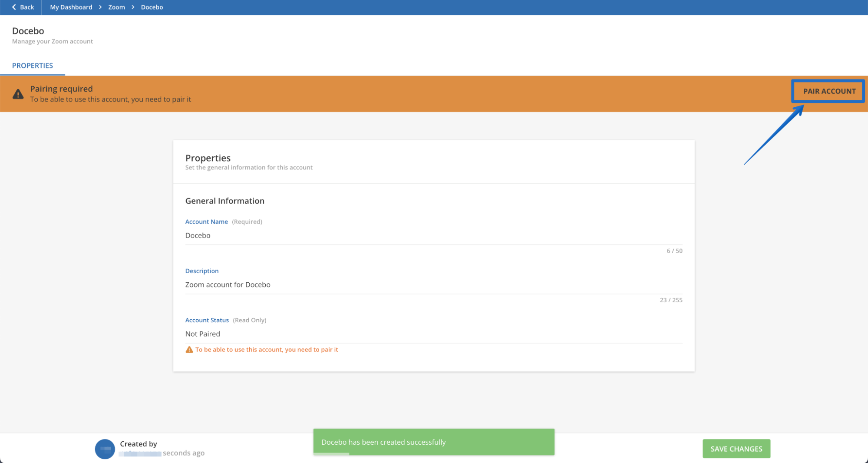
Task: Click the 'To be able to use this account' orange warning text
Action: click(267, 350)
